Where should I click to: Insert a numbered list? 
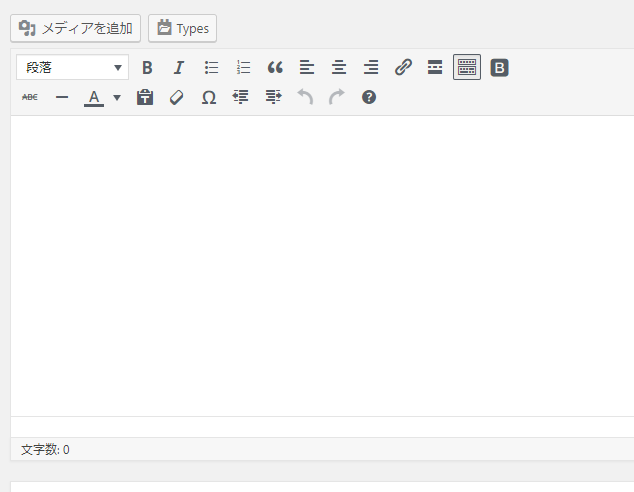point(243,67)
